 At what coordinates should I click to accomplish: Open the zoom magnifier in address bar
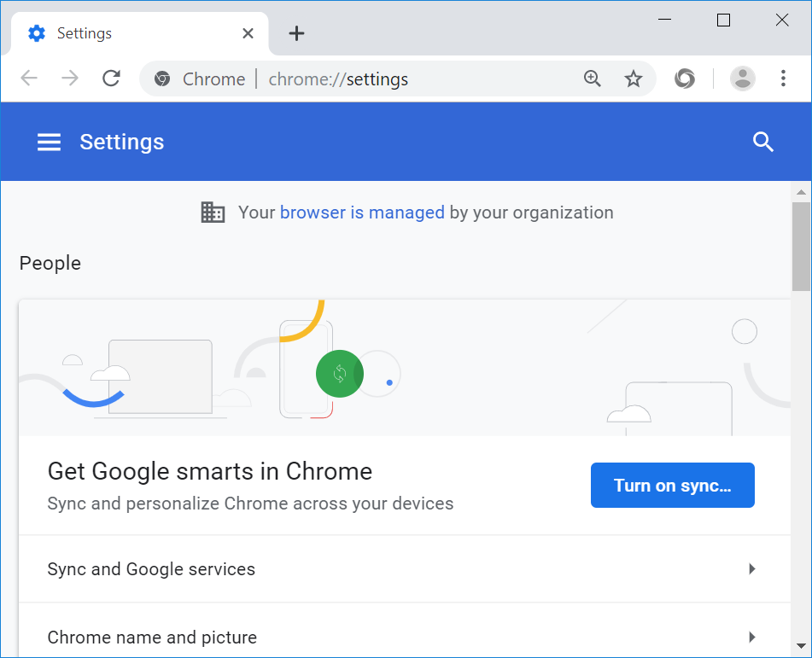pos(592,79)
